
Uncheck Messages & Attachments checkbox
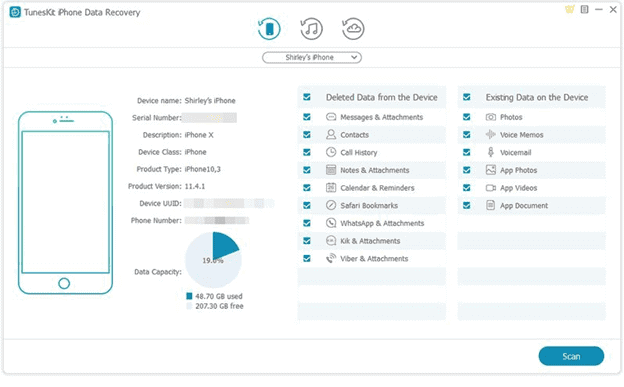coord(307,117)
